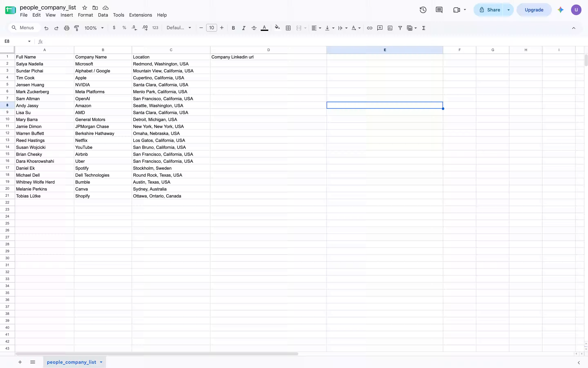
Task: Format as percent icon
Action: (x=124, y=28)
